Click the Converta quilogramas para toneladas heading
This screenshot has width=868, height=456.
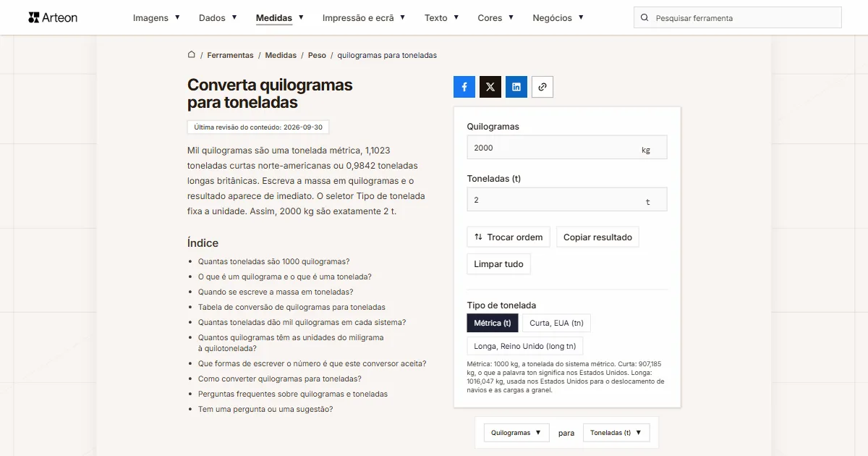[x=270, y=93]
